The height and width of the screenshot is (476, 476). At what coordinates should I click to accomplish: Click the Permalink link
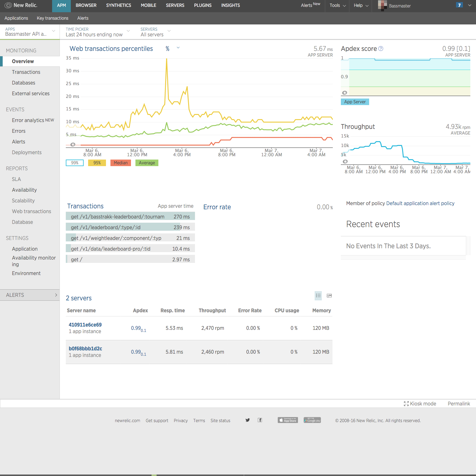[459, 404]
